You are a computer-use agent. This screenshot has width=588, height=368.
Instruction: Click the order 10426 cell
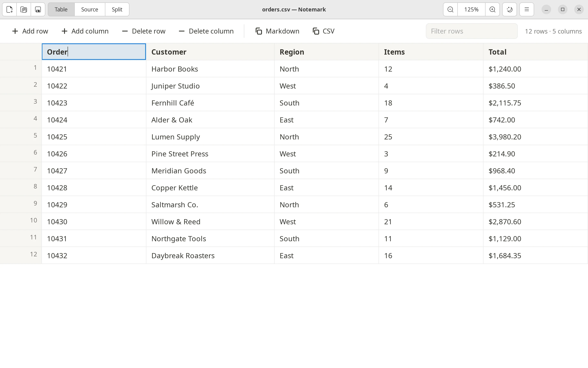(94, 154)
